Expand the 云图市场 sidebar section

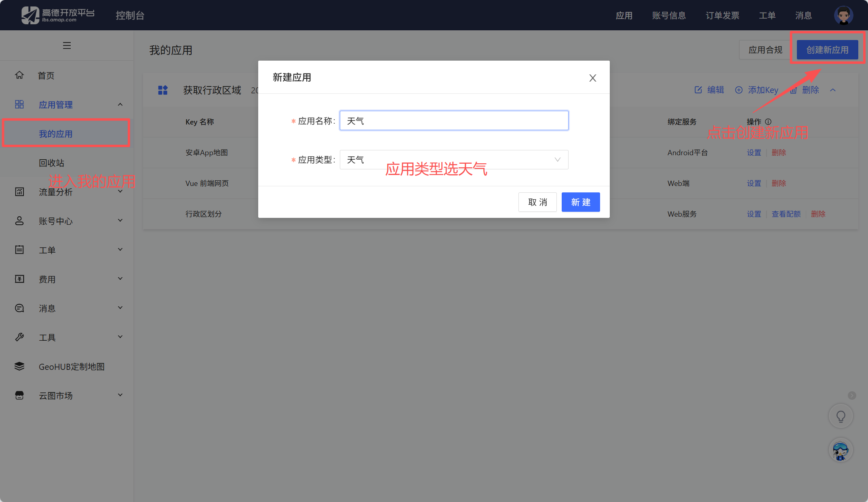[120, 395]
